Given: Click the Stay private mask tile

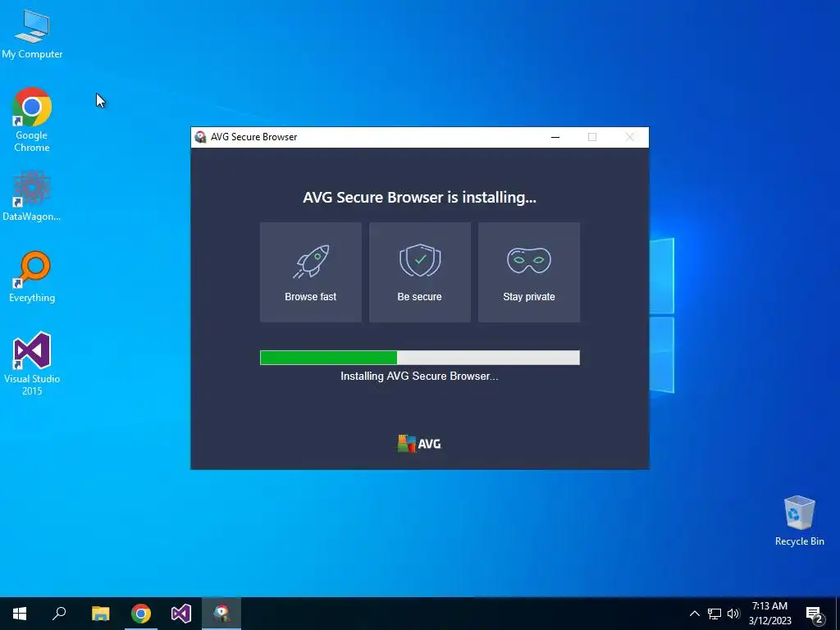Looking at the screenshot, I should (529, 272).
